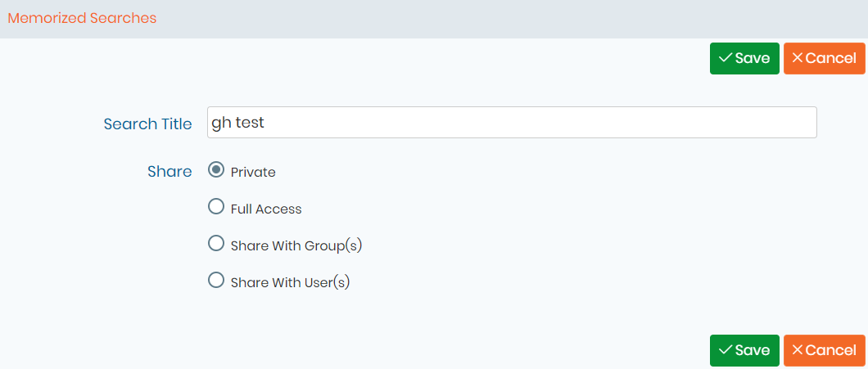Click the Search Title field label
Screen dimensions: 868x369
[x=147, y=124]
